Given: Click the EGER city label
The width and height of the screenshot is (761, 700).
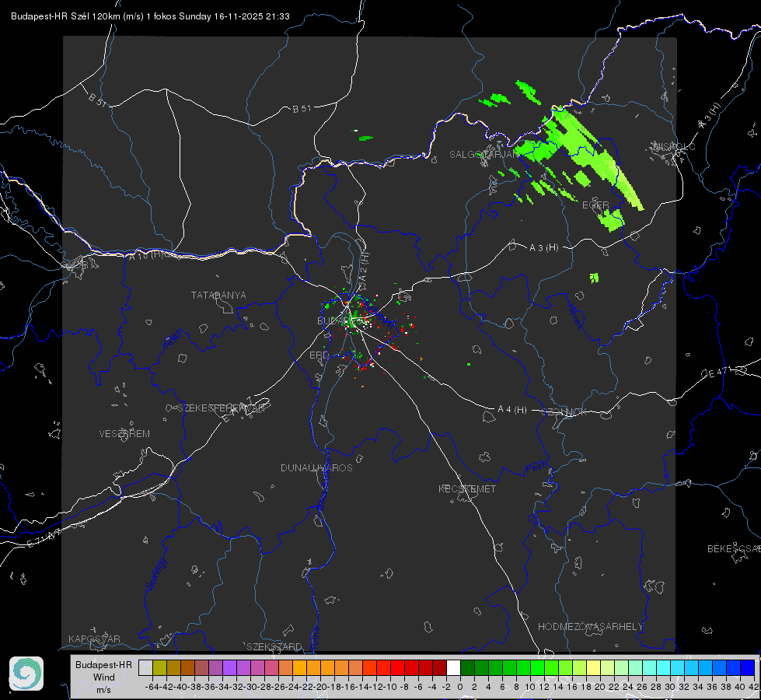Looking at the screenshot, I should (595, 205).
